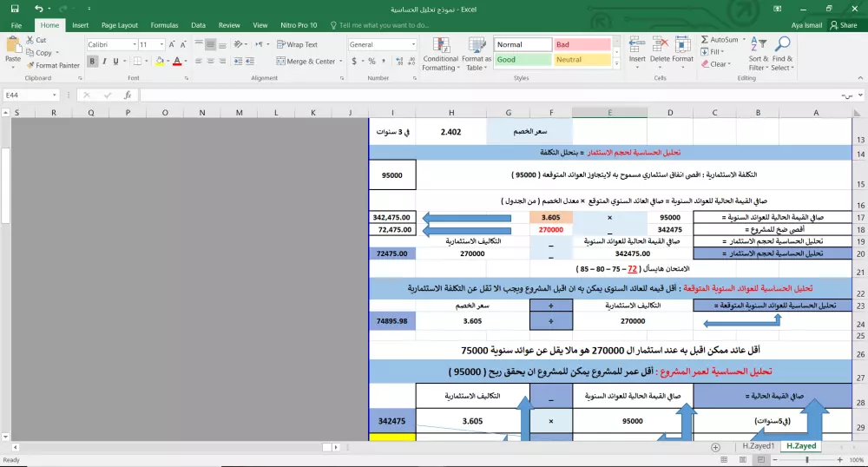
Task: Open the font size dropdown
Action: point(161,44)
